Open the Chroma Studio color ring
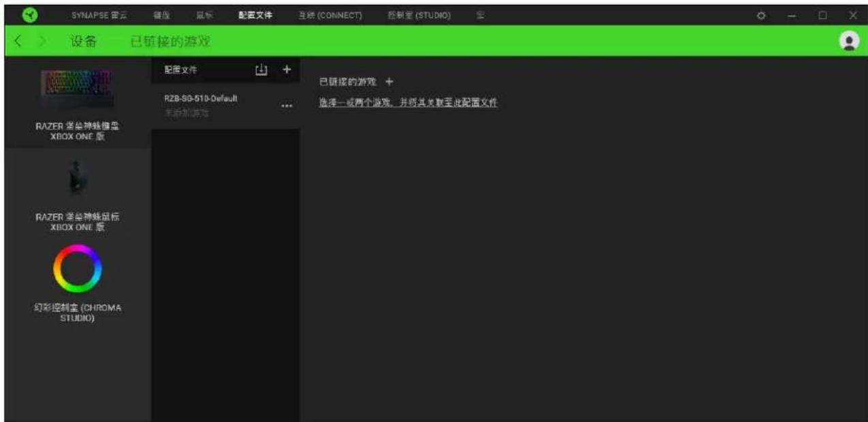 point(78,270)
